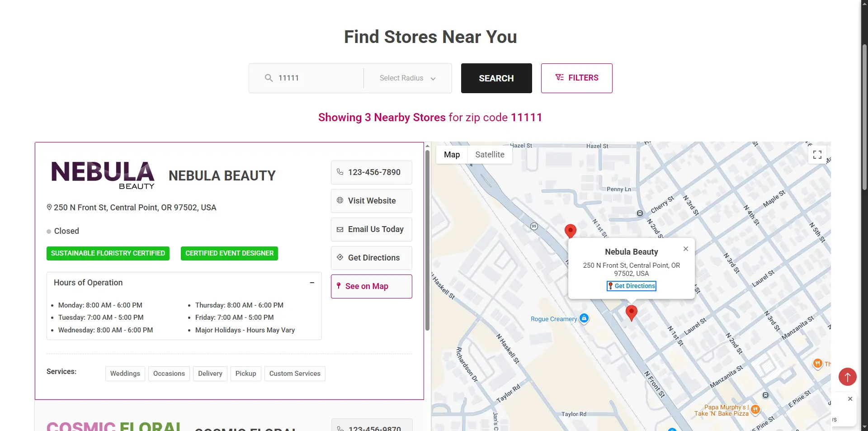868x431 pixels.
Task: Toggle fullscreen map view
Action: (817, 155)
